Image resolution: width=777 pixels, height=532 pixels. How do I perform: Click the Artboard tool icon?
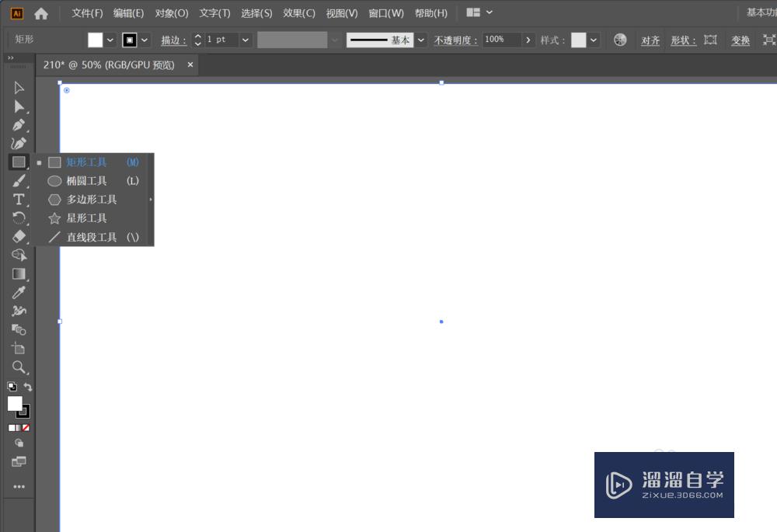[x=19, y=348]
